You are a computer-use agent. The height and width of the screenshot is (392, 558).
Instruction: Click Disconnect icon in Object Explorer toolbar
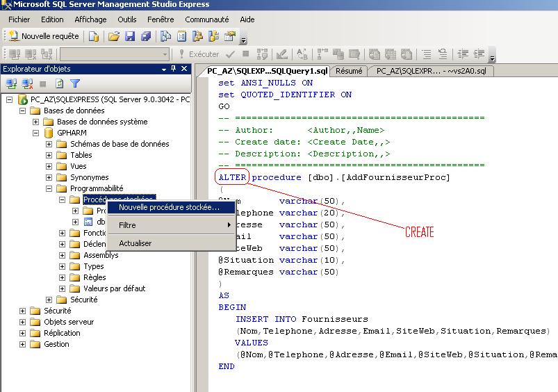tap(27, 83)
